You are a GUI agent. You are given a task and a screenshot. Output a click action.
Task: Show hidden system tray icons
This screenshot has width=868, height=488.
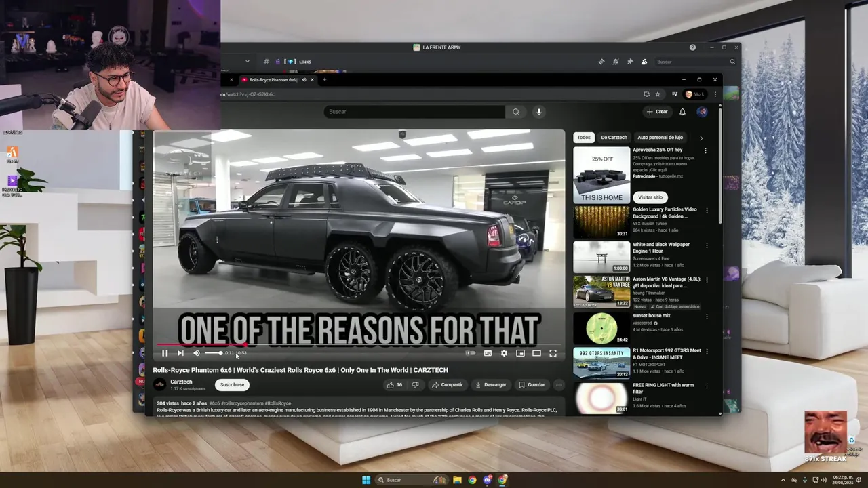coord(783,480)
